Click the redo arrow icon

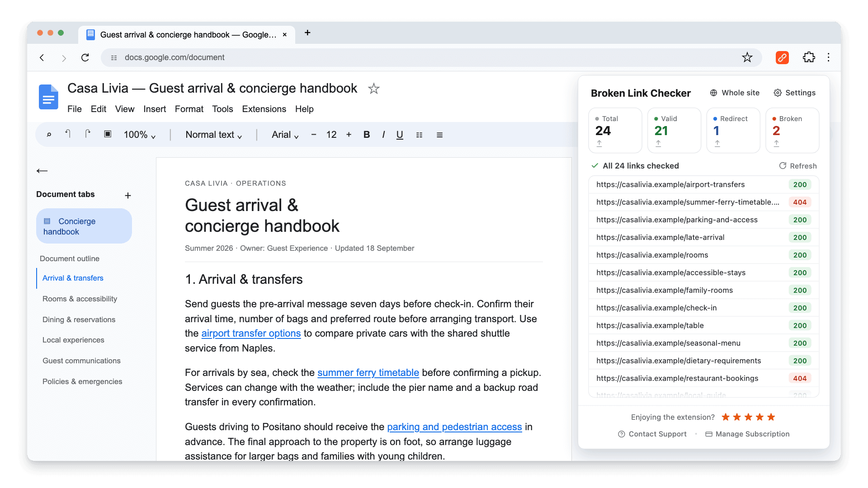(x=88, y=134)
